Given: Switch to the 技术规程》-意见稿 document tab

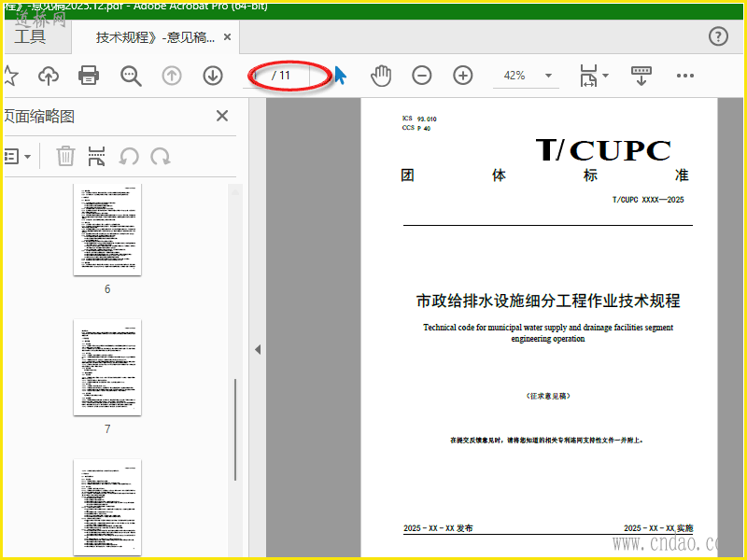Looking at the screenshot, I should point(155,37).
